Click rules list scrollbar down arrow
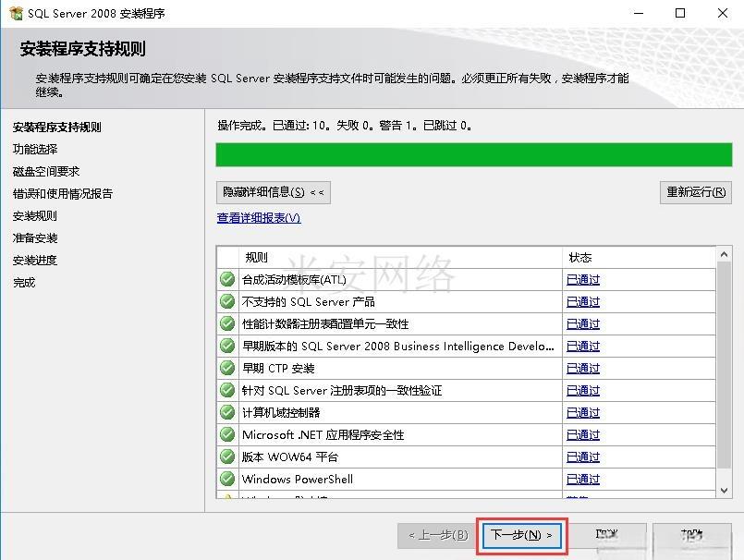 (x=724, y=491)
